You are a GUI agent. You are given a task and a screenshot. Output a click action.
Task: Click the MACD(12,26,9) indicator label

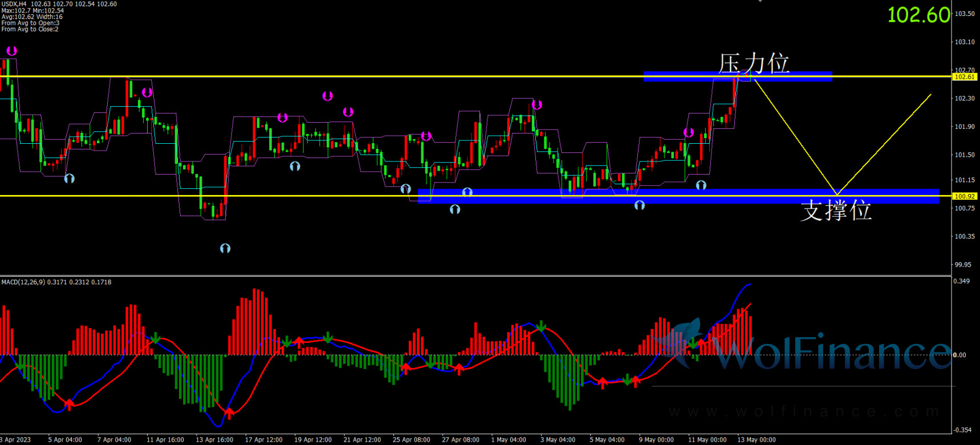pyautogui.click(x=23, y=282)
